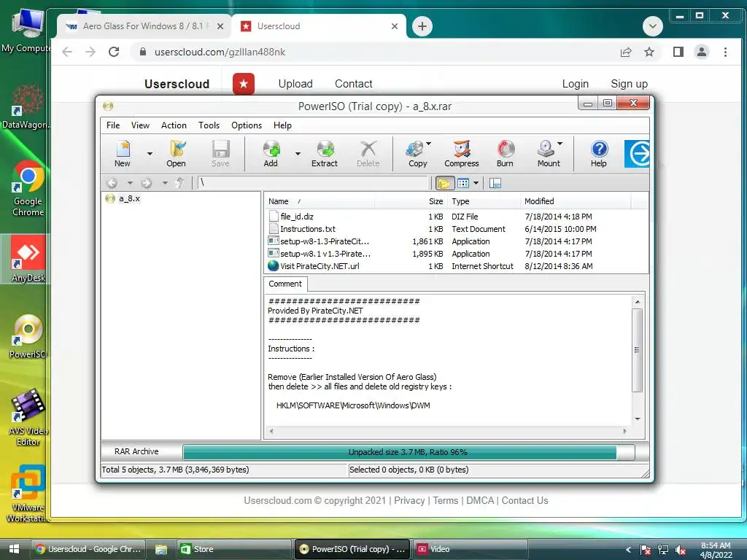Open the Options menu
Viewport: 747px width, 560px height.
pyautogui.click(x=247, y=125)
